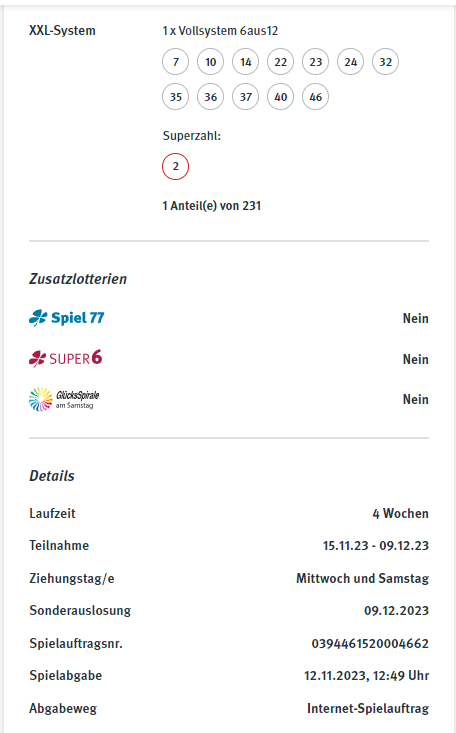The image size is (456, 733).
Task: Select lottery number ball 23
Action: (316, 62)
